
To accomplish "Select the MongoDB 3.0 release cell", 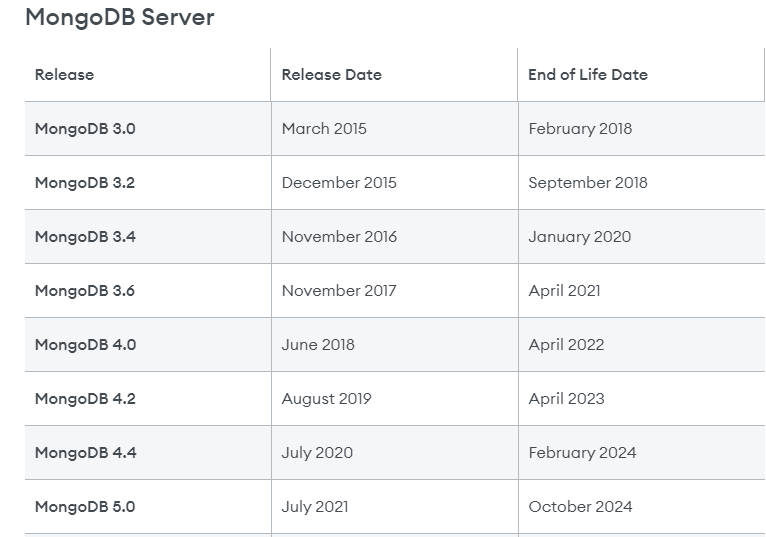I will [85, 128].
